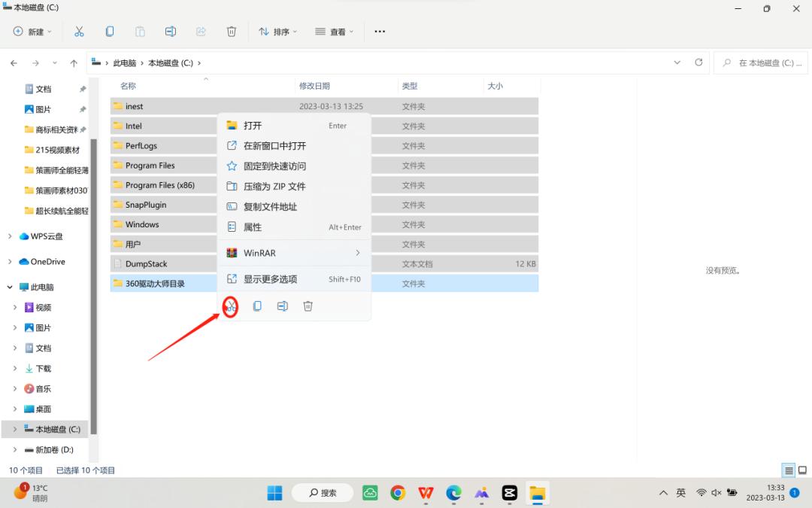Click the paste icon on the explorer toolbar
This screenshot has width=812, height=508.
click(140, 31)
